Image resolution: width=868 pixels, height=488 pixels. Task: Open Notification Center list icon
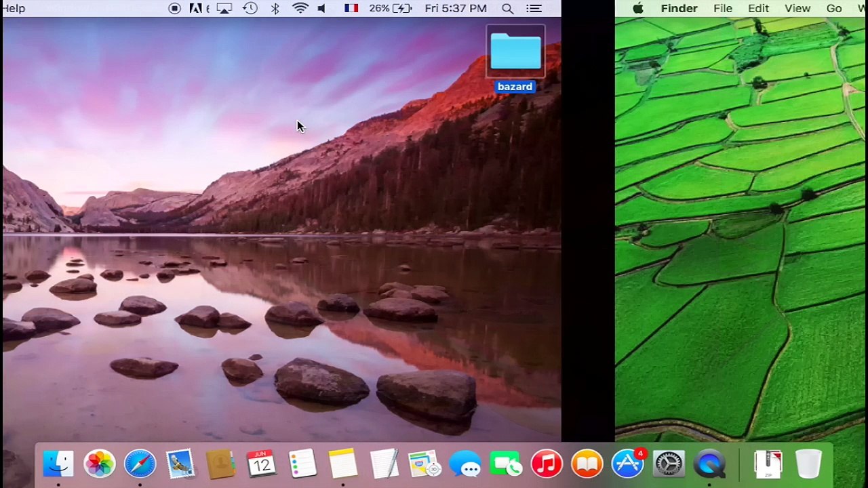tap(534, 8)
